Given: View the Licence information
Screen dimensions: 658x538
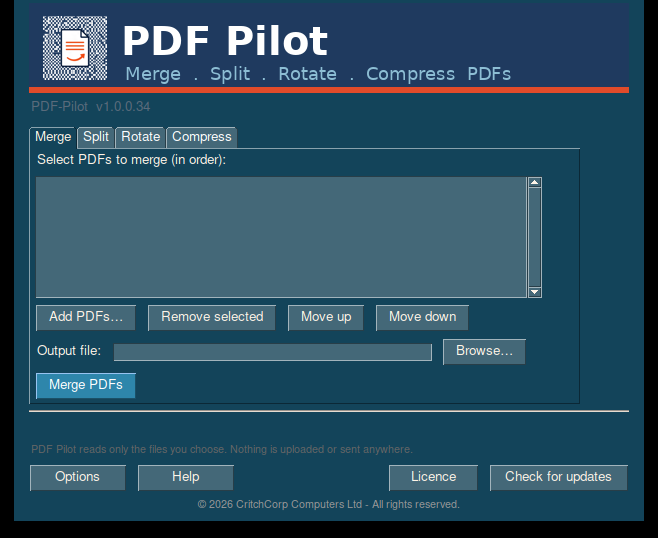Looking at the screenshot, I should click(433, 477).
